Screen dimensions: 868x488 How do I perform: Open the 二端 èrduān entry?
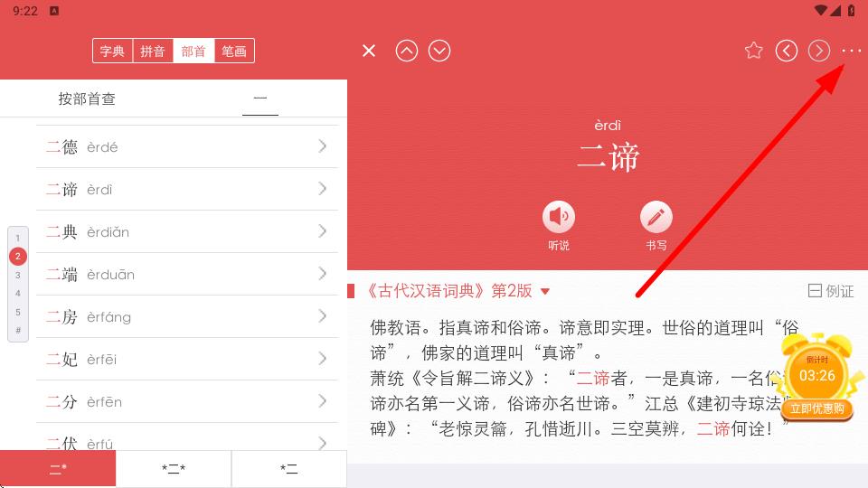[x=187, y=275]
